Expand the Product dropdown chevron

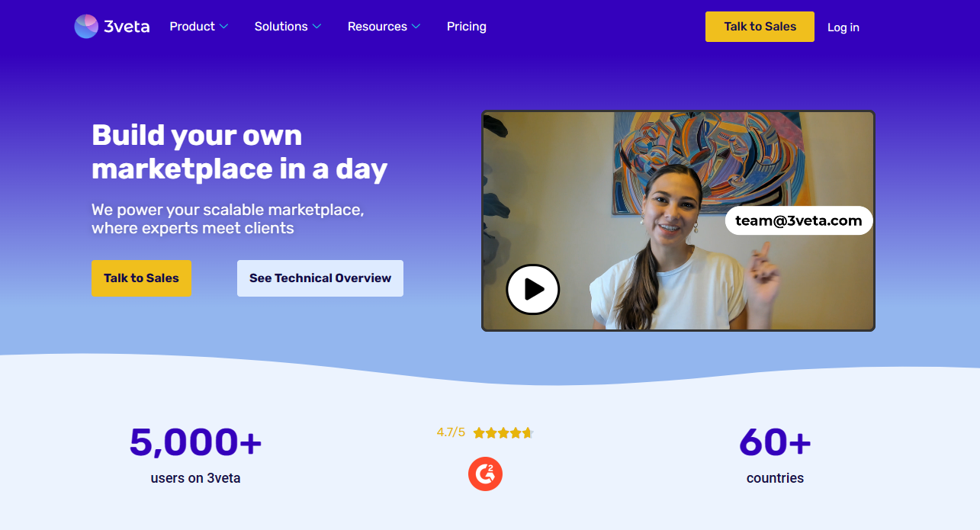click(x=224, y=27)
